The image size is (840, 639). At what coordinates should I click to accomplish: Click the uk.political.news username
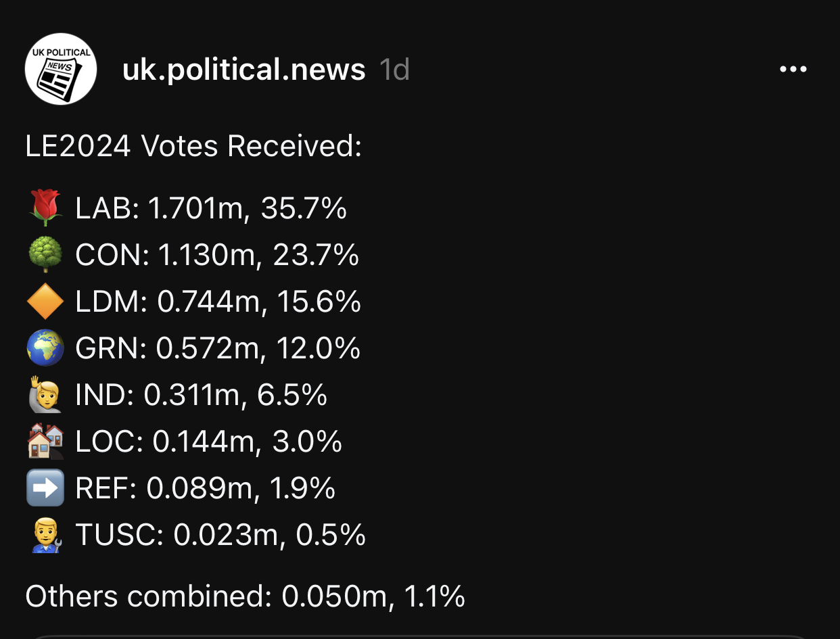[243, 70]
